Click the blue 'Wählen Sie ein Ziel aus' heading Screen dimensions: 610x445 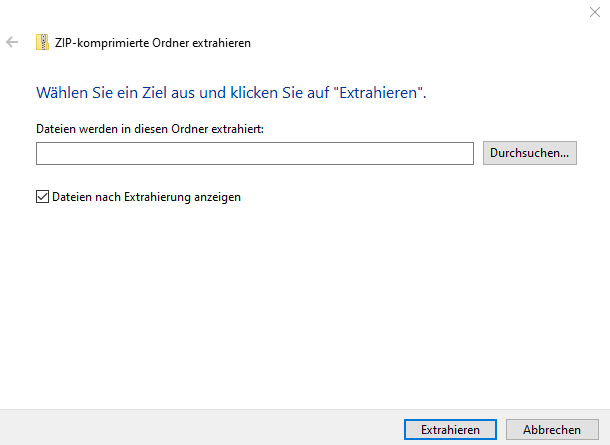click(231, 93)
